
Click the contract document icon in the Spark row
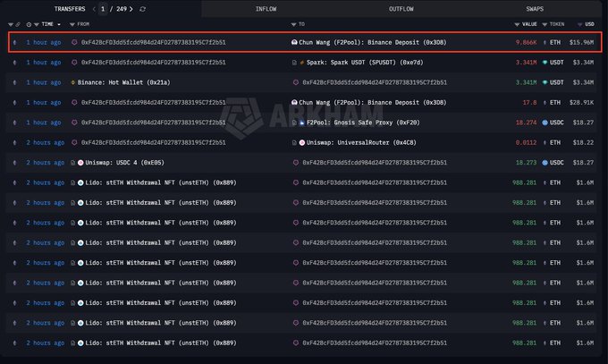(x=294, y=63)
